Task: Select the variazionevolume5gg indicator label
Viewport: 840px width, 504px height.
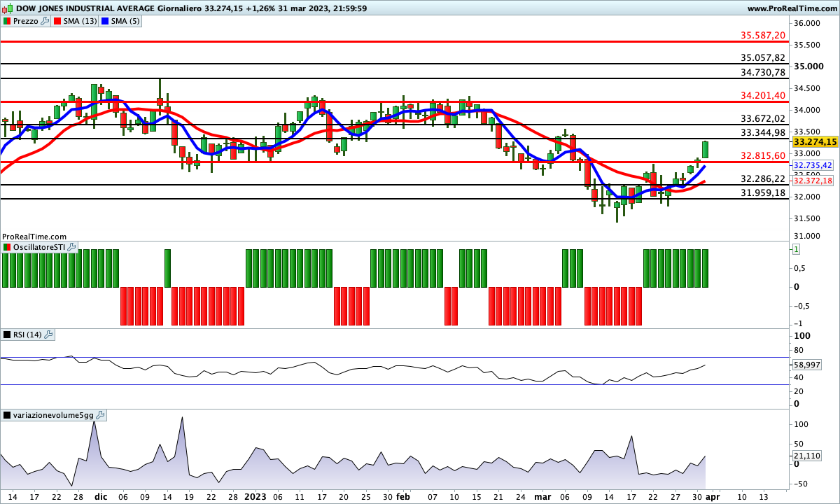Action: [x=53, y=415]
